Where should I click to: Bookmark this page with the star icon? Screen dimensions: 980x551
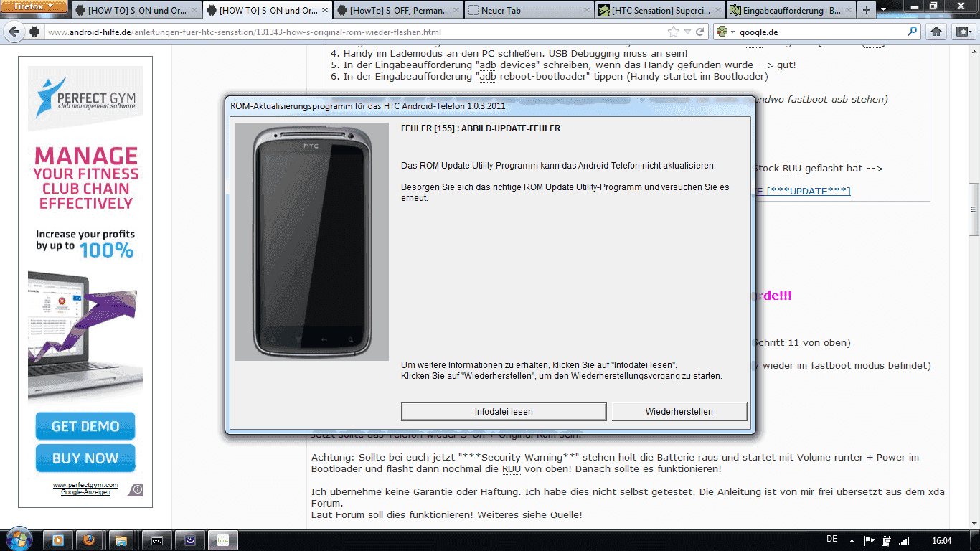[673, 32]
